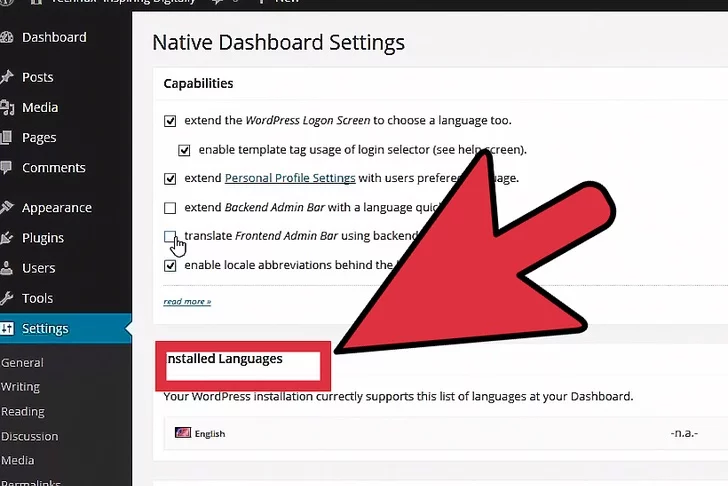Check translate Frontend Admin Bar option
Viewport: 728px width, 486px height.
pyautogui.click(x=170, y=237)
